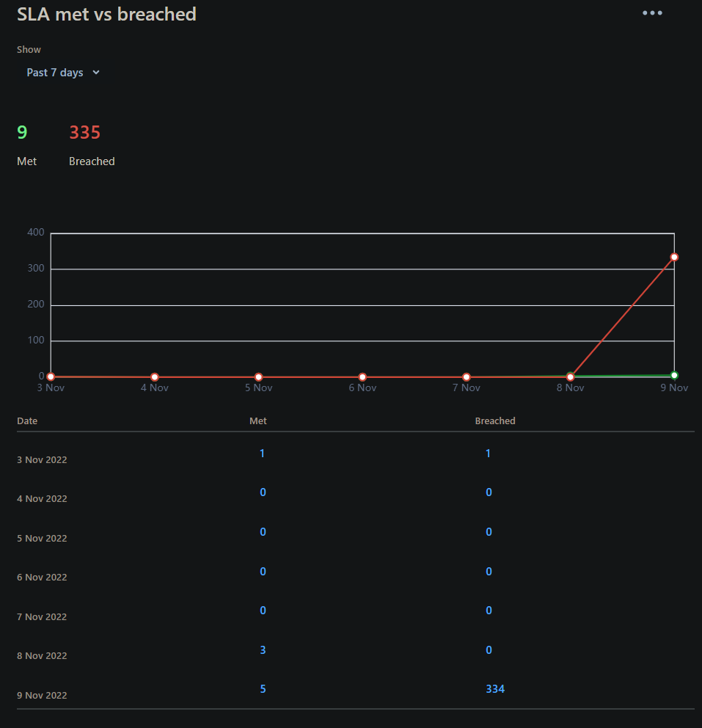Click the 6 Nov data point marker

[362, 376]
